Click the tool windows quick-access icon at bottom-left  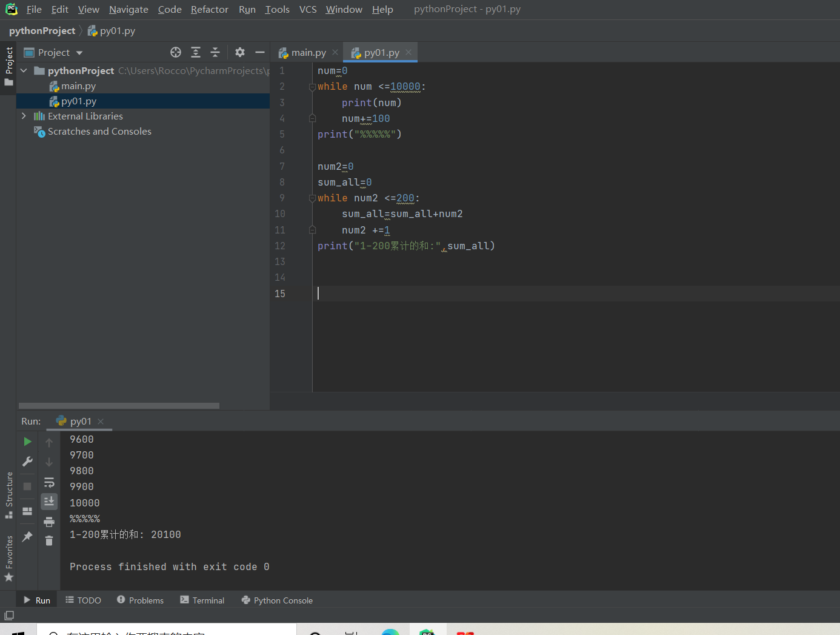tap(9, 616)
